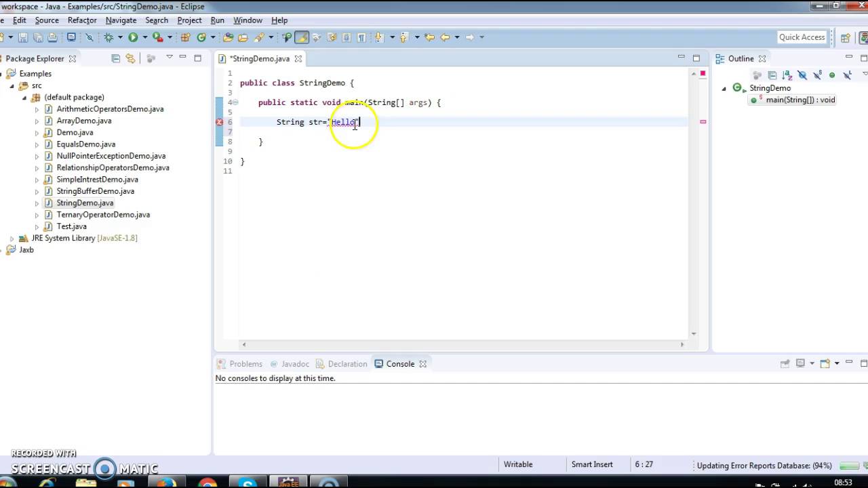Click the Previous Annotation up arrow icon
Image resolution: width=868 pixels, height=488 pixels.
click(403, 37)
